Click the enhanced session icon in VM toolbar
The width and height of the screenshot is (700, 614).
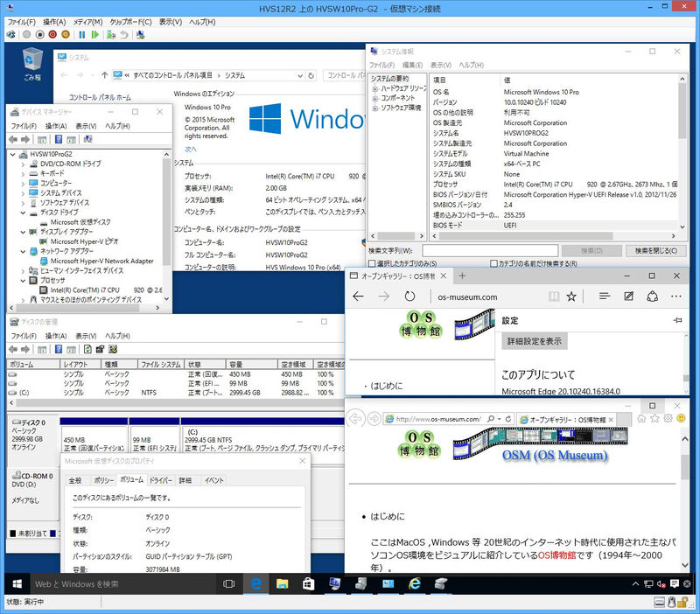(141, 34)
